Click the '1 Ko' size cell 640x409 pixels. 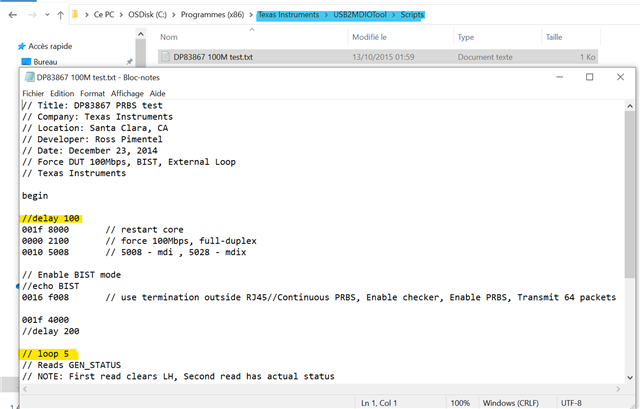[587, 57]
